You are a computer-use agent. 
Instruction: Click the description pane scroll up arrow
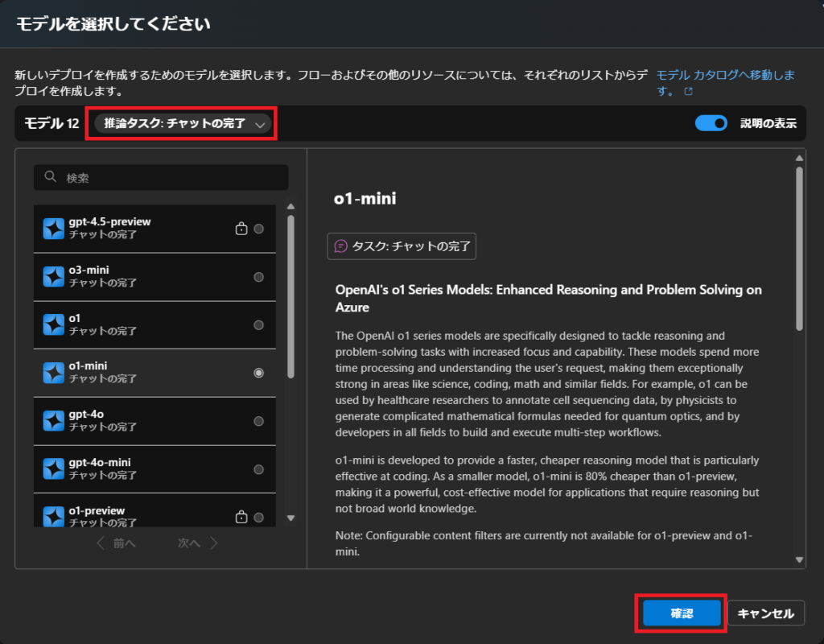coord(799,159)
